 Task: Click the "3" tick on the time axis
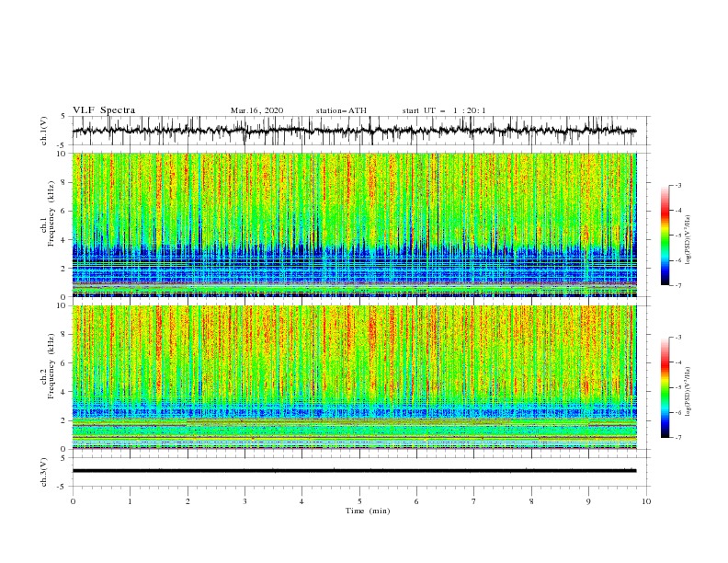(x=245, y=501)
